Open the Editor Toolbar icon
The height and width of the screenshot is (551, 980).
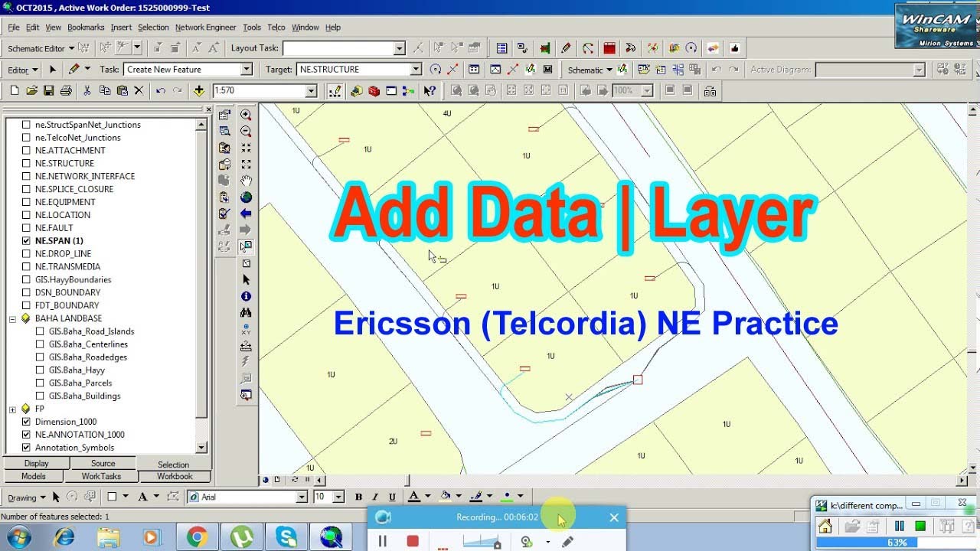tap(335, 90)
